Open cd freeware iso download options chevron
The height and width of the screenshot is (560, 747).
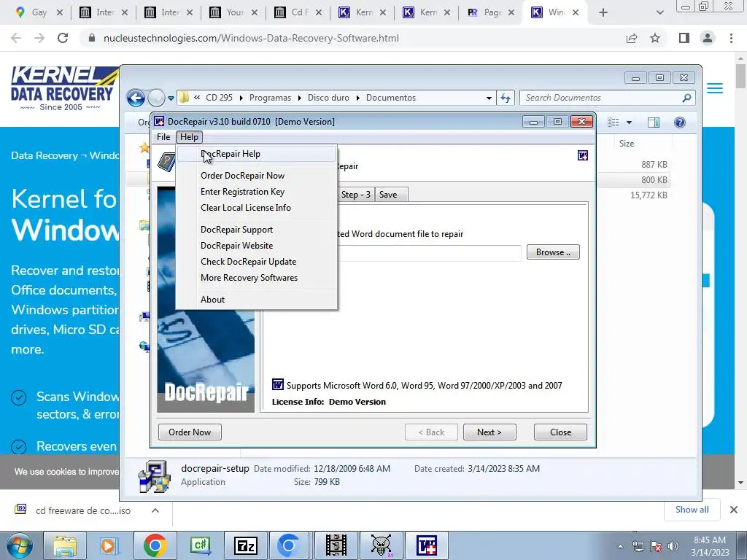155,510
